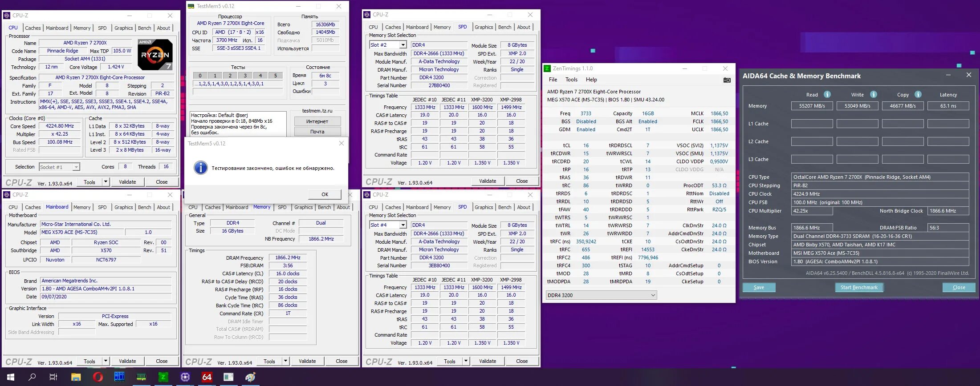Click the Почта button in TestMem5

coord(317,132)
